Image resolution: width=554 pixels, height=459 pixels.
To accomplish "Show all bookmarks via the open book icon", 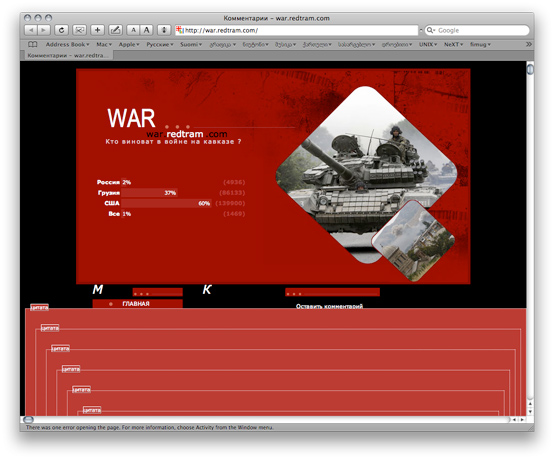I will [x=33, y=45].
